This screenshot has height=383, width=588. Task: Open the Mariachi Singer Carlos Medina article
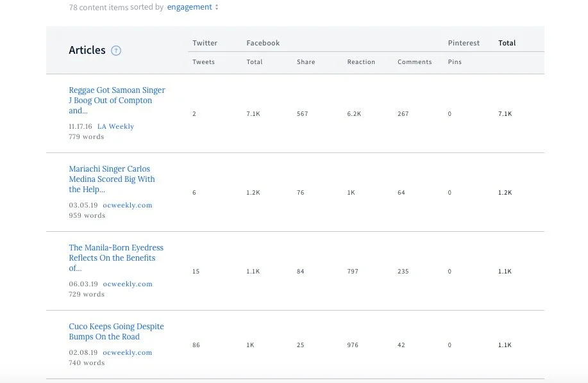pyautogui.click(x=112, y=179)
